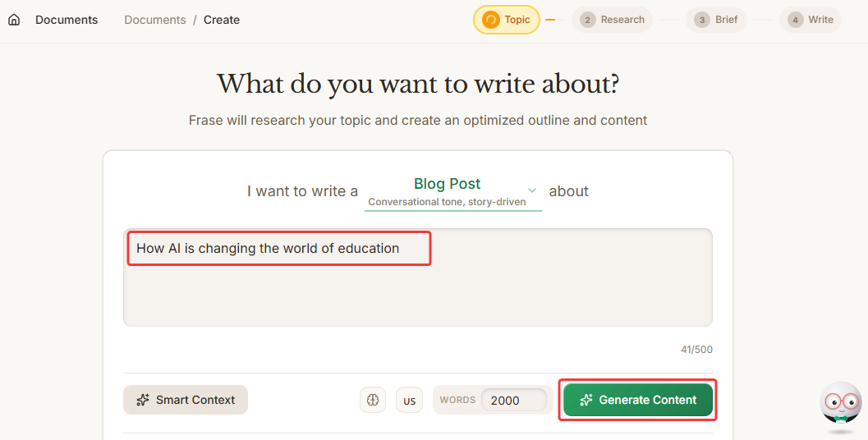Click the brain icon beside Smart Context

[x=373, y=400]
